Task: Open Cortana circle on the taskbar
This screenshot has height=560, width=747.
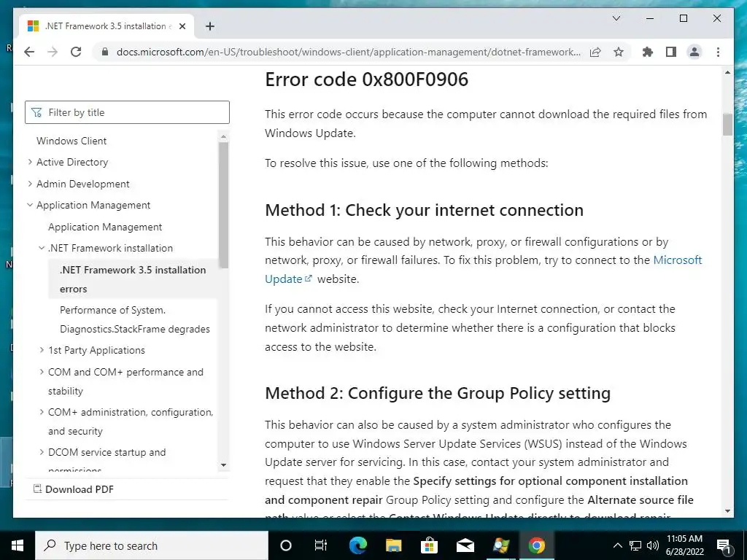Action: [286, 545]
